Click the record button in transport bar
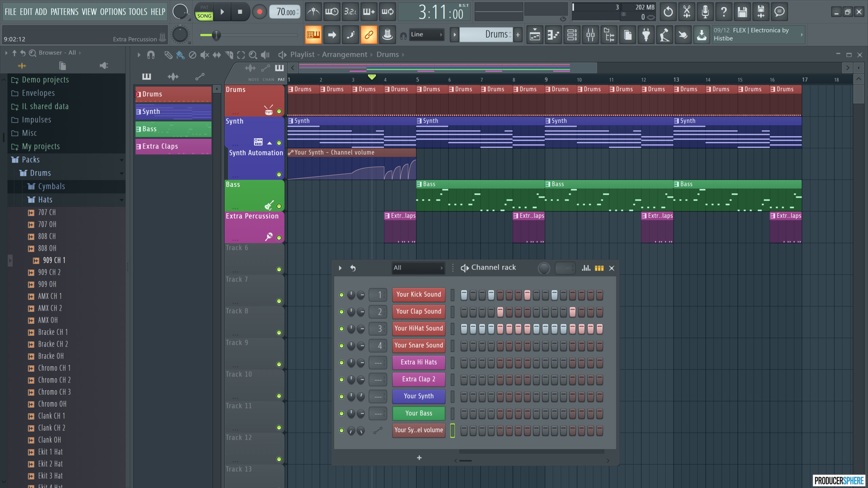Image resolution: width=868 pixels, height=488 pixels. (259, 12)
